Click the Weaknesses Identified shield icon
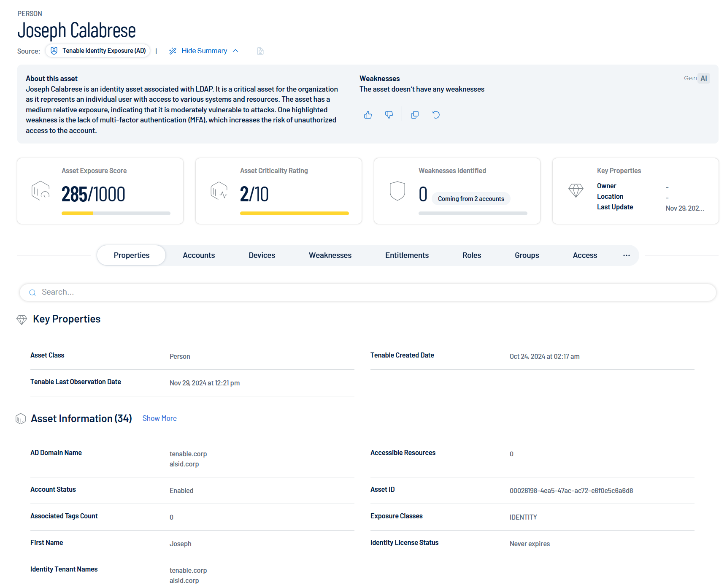The width and height of the screenshot is (727, 588). coord(397,191)
